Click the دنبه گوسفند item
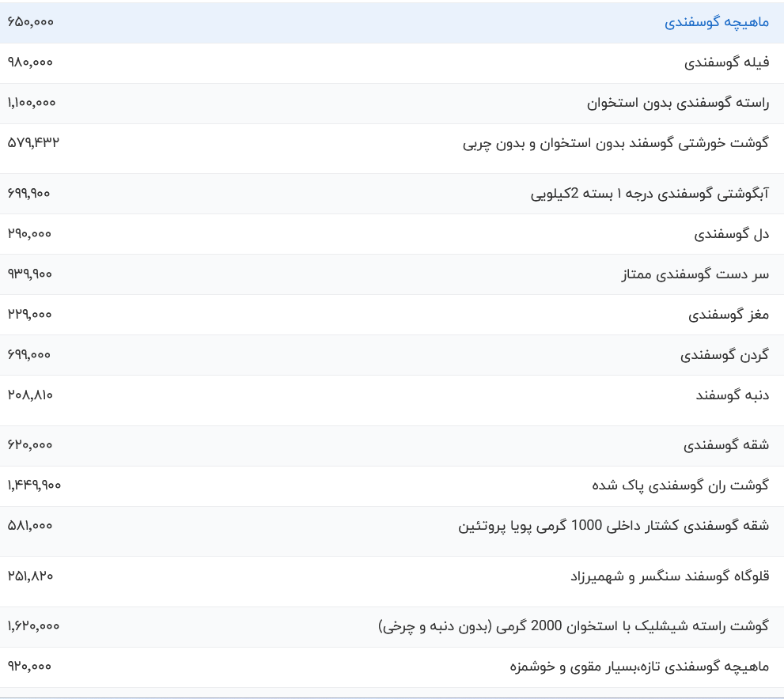 [x=733, y=395]
